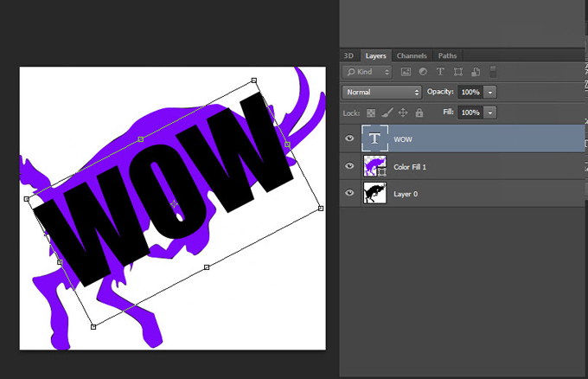Select the WOW layer name
This screenshot has width=588, height=379.
pyautogui.click(x=403, y=139)
